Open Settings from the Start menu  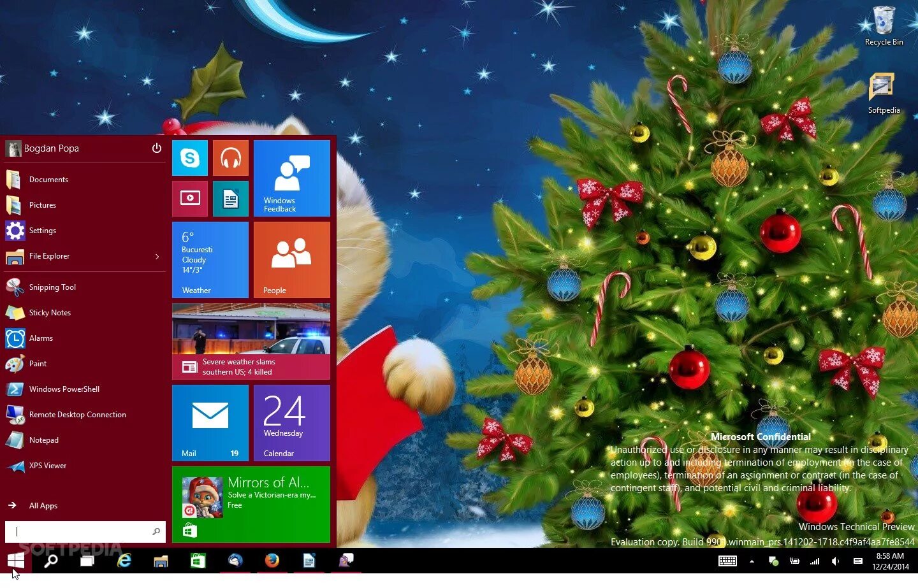point(85,231)
